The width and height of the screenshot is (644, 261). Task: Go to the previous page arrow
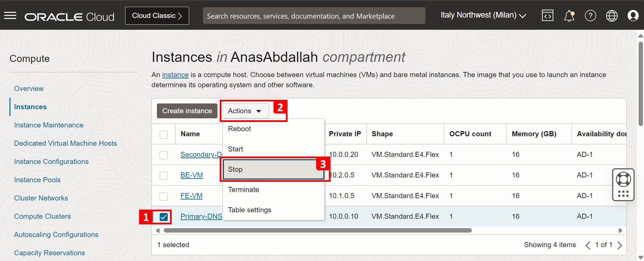click(x=588, y=245)
